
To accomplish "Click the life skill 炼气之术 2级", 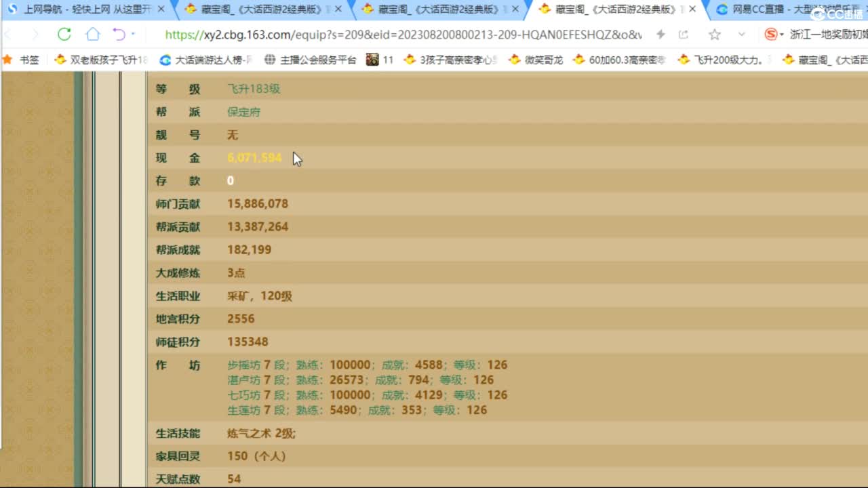I will click(x=261, y=433).
